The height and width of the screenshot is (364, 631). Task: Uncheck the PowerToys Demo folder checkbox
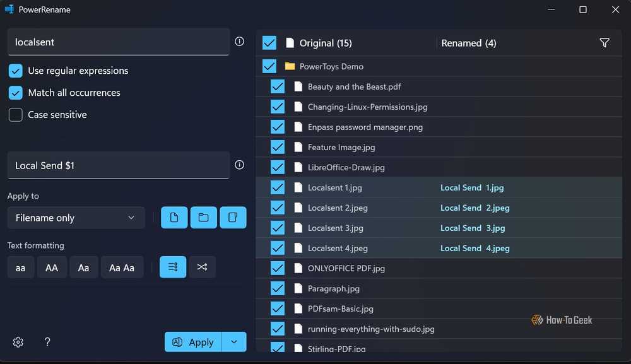[x=269, y=66]
